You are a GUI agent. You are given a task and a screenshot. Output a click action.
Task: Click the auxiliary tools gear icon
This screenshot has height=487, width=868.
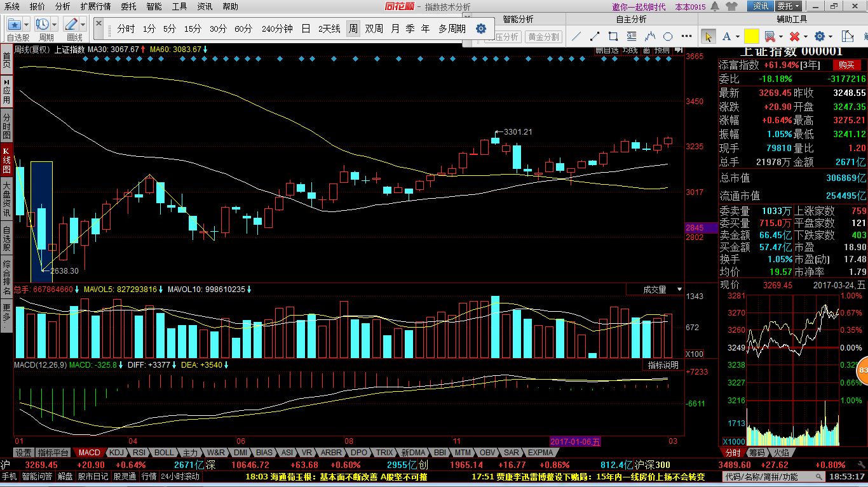tap(820, 37)
